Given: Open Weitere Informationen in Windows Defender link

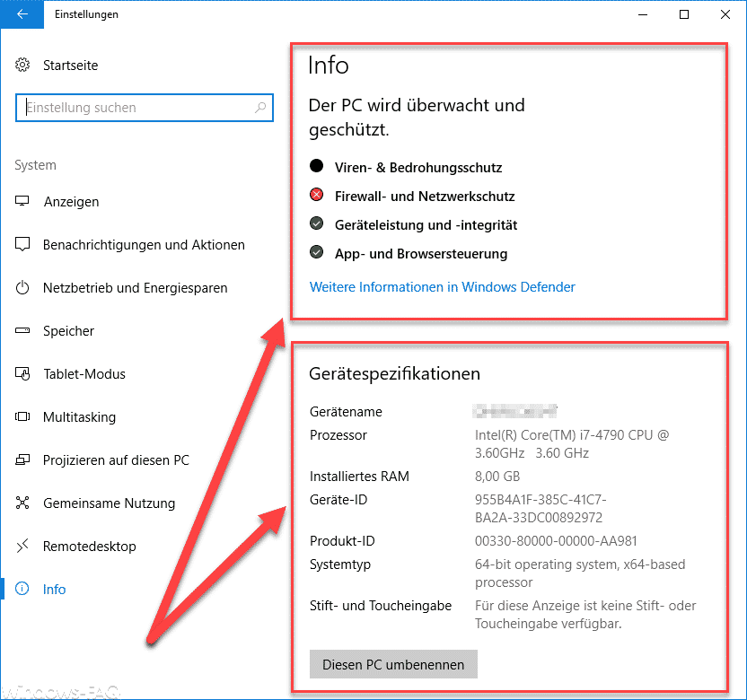Looking at the screenshot, I should (442, 287).
